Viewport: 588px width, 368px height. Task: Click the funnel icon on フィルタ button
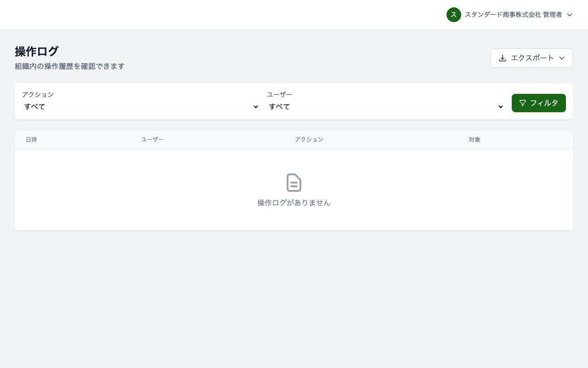(x=523, y=103)
